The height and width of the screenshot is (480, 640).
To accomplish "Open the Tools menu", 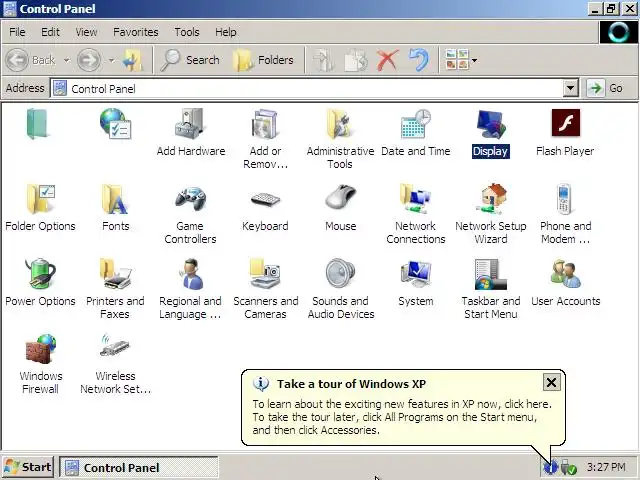I will click(x=187, y=32).
